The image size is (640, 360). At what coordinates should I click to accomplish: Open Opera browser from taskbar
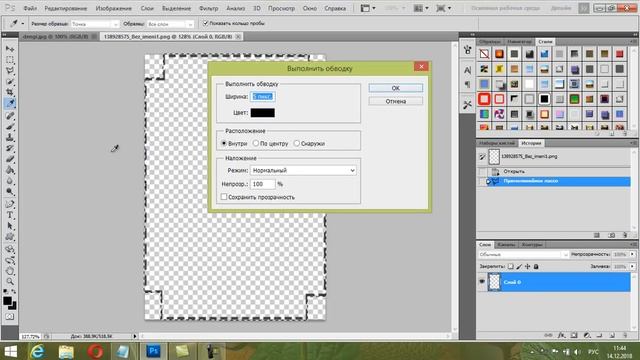(x=95, y=351)
